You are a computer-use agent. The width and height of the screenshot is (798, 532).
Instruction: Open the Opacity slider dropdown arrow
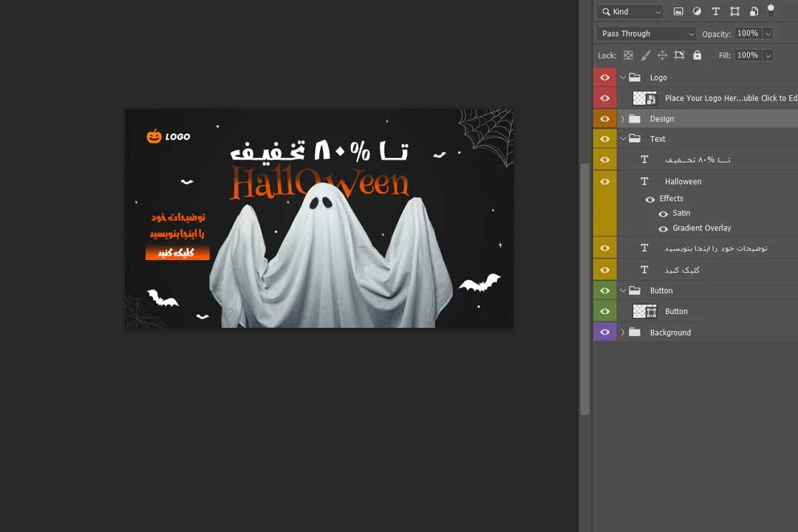coord(768,34)
